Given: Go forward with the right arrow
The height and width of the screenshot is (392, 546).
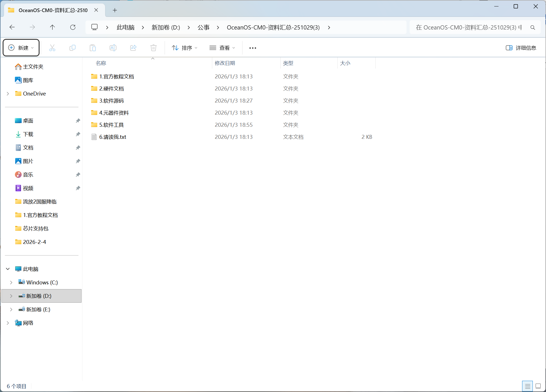Looking at the screenshot, I should coord(32,27).
